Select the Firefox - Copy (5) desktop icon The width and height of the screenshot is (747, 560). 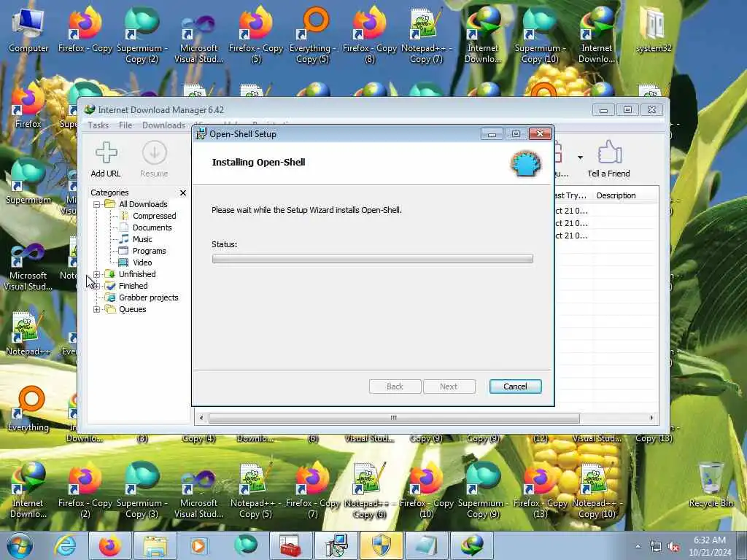[x=256, y=36]
